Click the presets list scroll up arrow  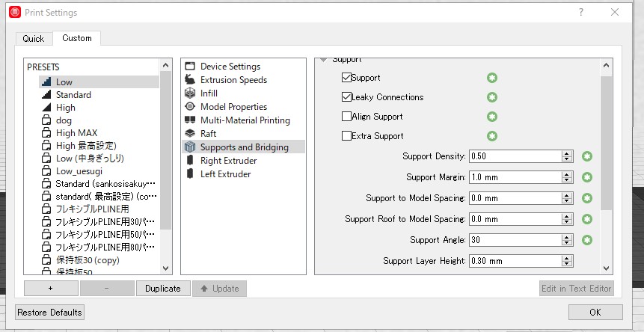(165, 65)
